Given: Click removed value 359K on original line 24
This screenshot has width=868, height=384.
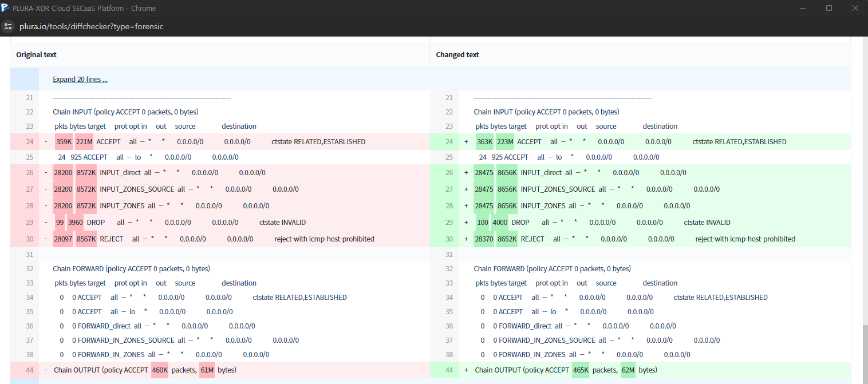Looking at the screenshot, I should [x=64, y=142].
